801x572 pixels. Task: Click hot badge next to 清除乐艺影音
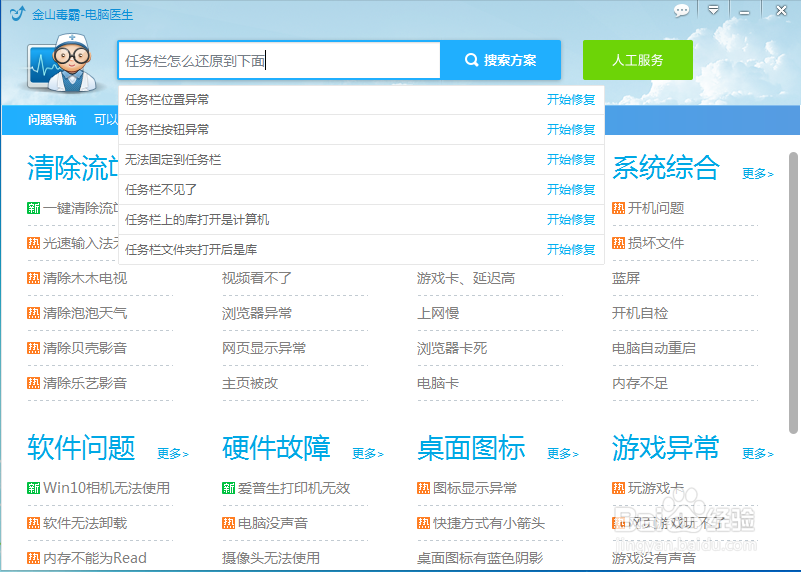(x=34, y=383)
